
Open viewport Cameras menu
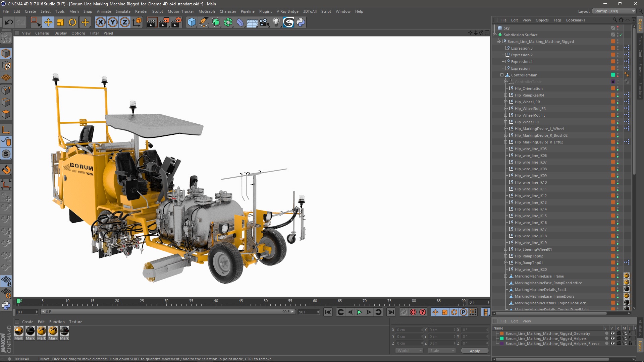tap(42, 33)
